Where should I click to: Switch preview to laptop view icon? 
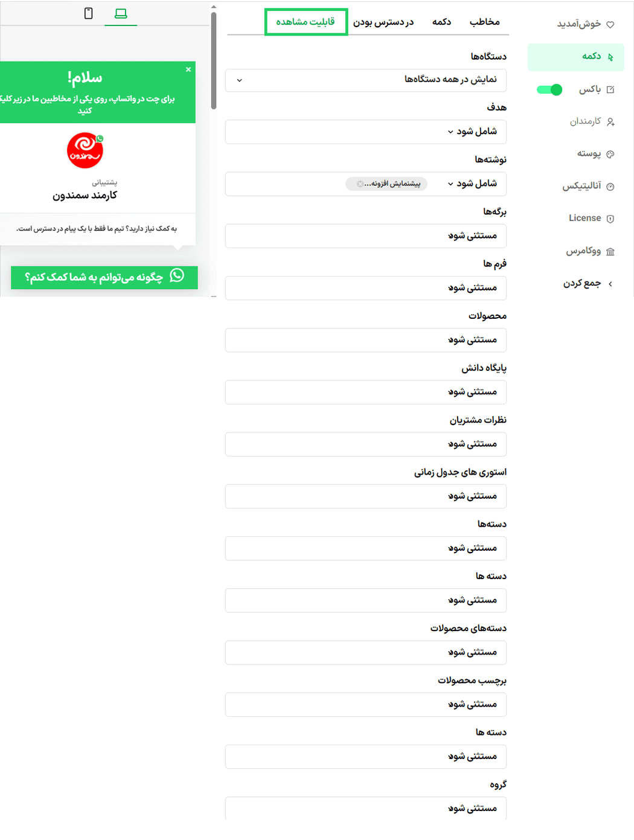coord(121,13)
